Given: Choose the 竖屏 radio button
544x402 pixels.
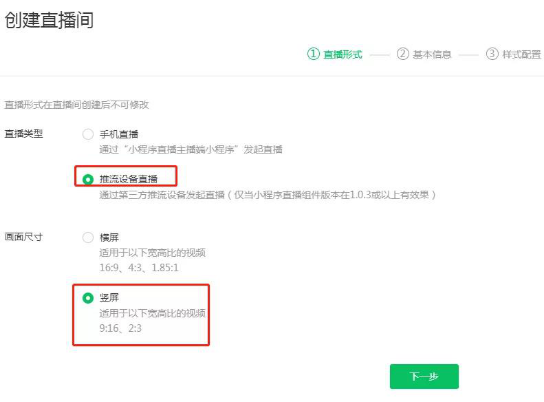Looking at the screenshot, I should click(x=88, y=298).
